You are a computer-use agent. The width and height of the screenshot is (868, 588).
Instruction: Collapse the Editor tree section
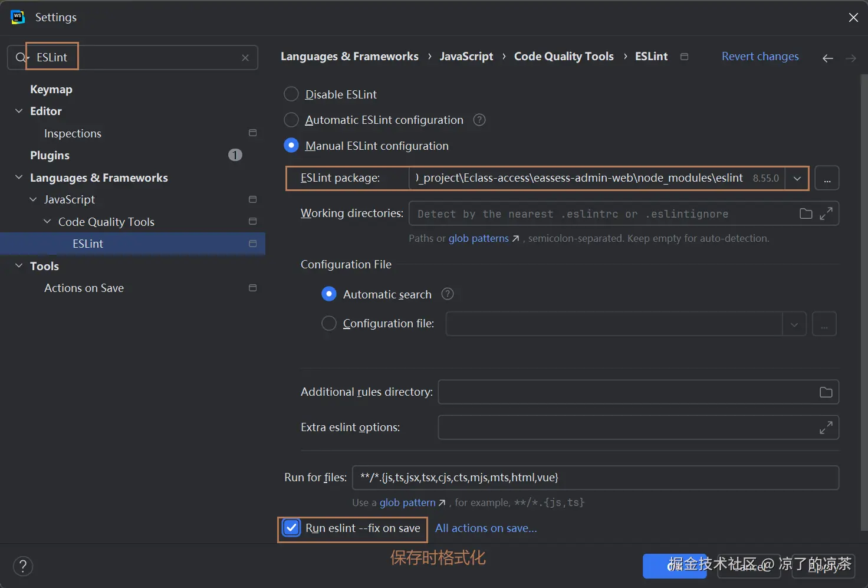(x=19, y=111)
